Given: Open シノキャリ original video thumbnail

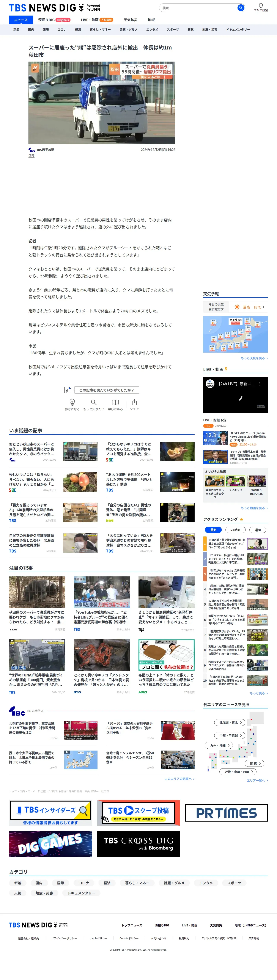Looking at the screenshot, I should click(x=235, y=481).
